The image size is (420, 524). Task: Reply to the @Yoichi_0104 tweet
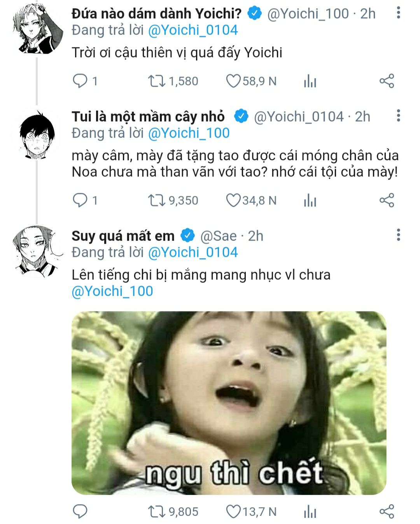pyautogui.click(x=80, y=200)
